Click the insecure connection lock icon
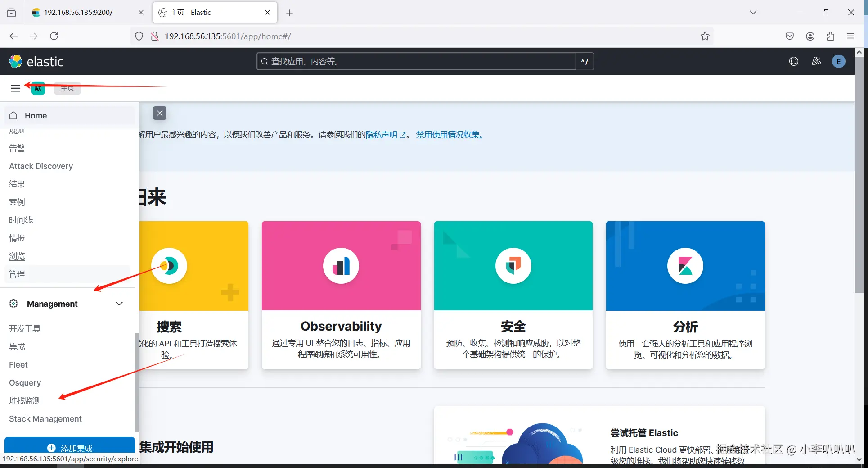The width and height of the screenshot is (868, 468). [x=155, y=36]
